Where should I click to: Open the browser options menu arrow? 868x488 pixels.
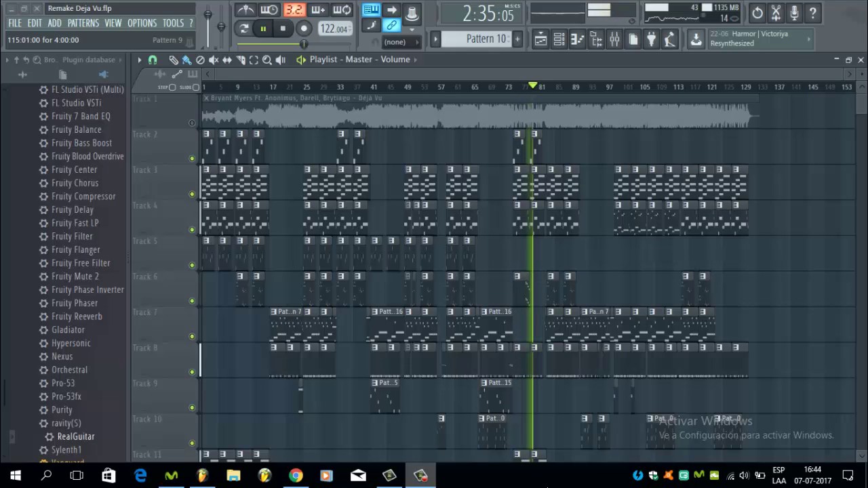(7, 60)
